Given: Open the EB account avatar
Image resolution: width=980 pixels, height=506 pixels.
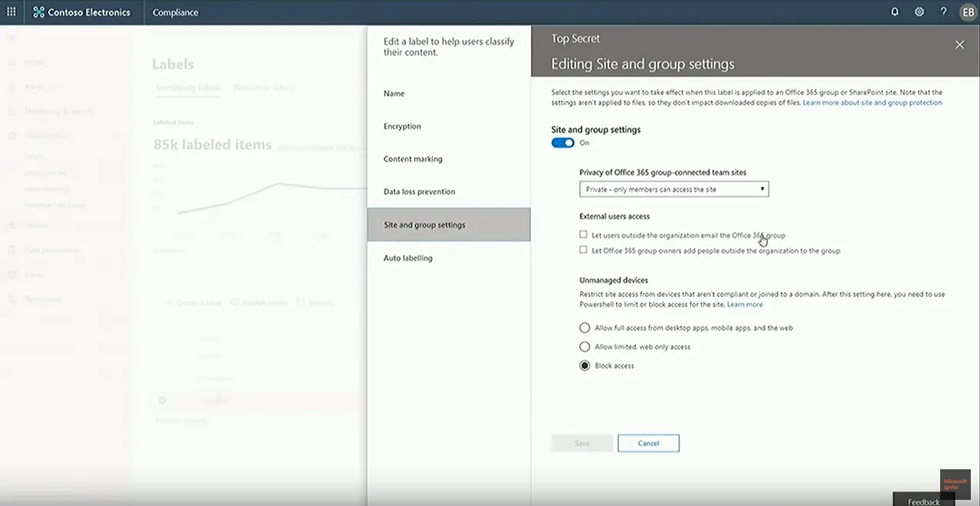Looking at the screenshot, I should tap(968, 12).
